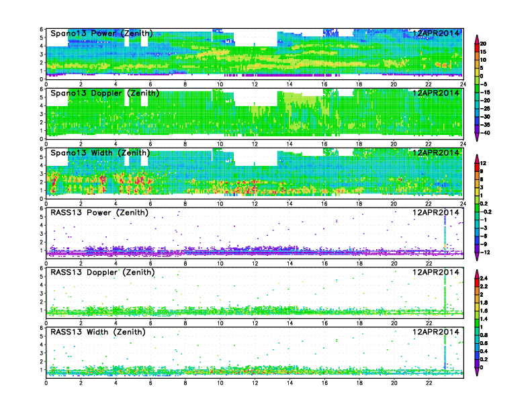Click hour tick 18 under Spano13 Width panel
Viewport: 532px width, 411px height.
359,203
